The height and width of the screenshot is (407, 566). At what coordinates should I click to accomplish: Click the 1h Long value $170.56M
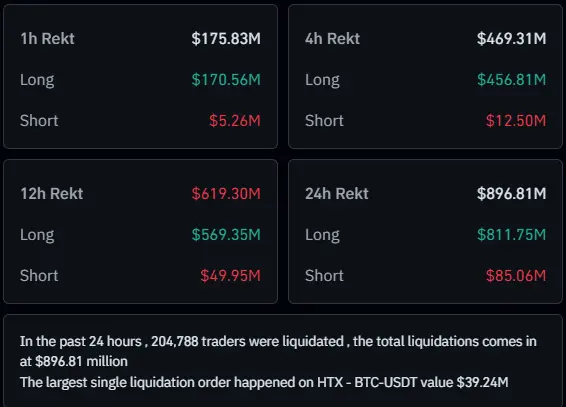click(226, 80)
